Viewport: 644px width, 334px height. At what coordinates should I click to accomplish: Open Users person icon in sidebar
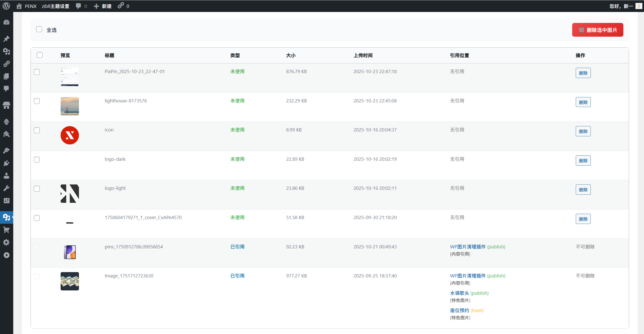6,176
